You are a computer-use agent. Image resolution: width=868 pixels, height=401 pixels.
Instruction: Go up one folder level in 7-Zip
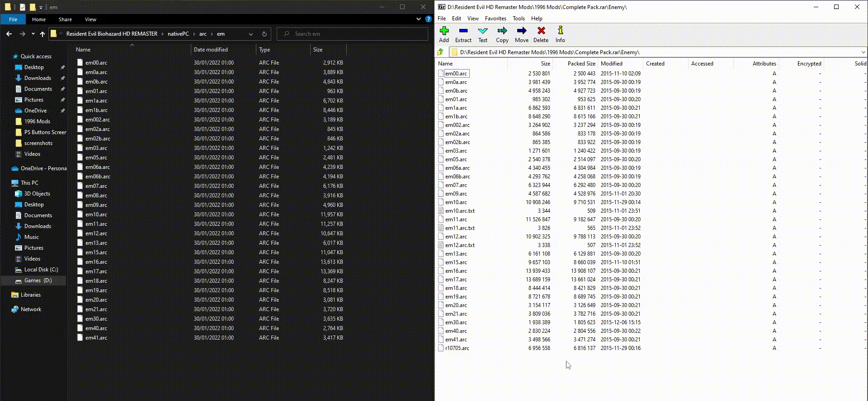point(441,52)
